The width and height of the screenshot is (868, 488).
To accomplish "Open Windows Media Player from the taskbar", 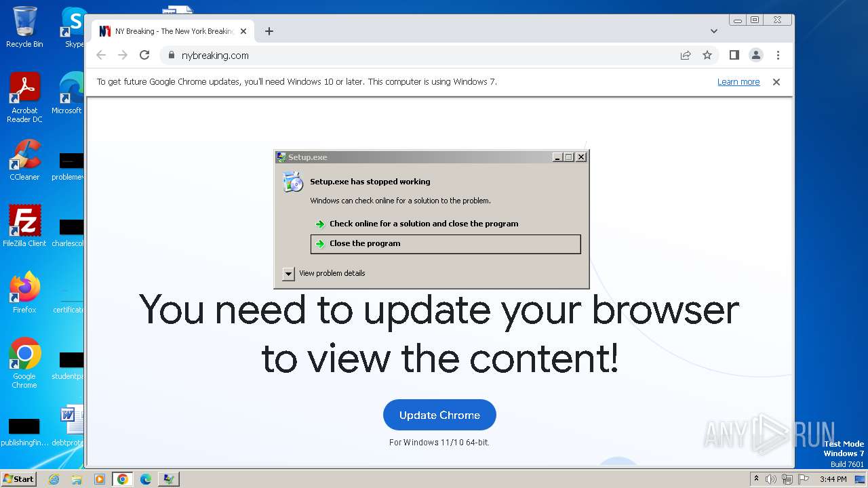I will coord(100,479).
